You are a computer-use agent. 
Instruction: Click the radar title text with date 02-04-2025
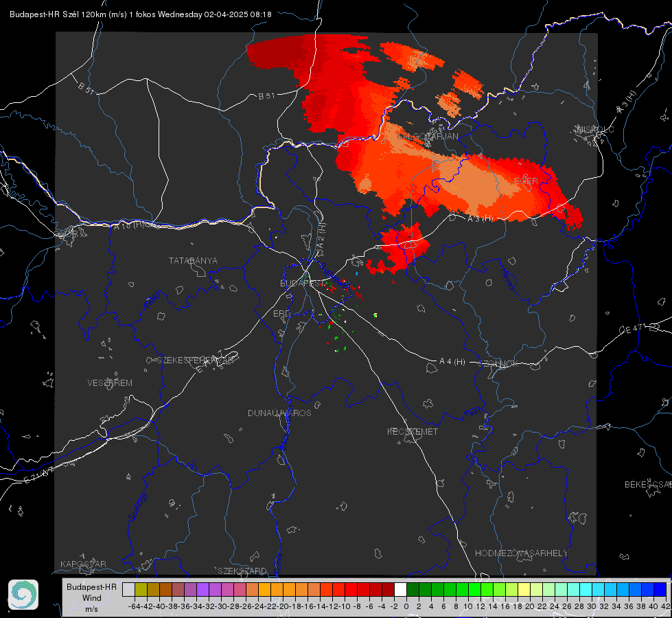point(141,14)
